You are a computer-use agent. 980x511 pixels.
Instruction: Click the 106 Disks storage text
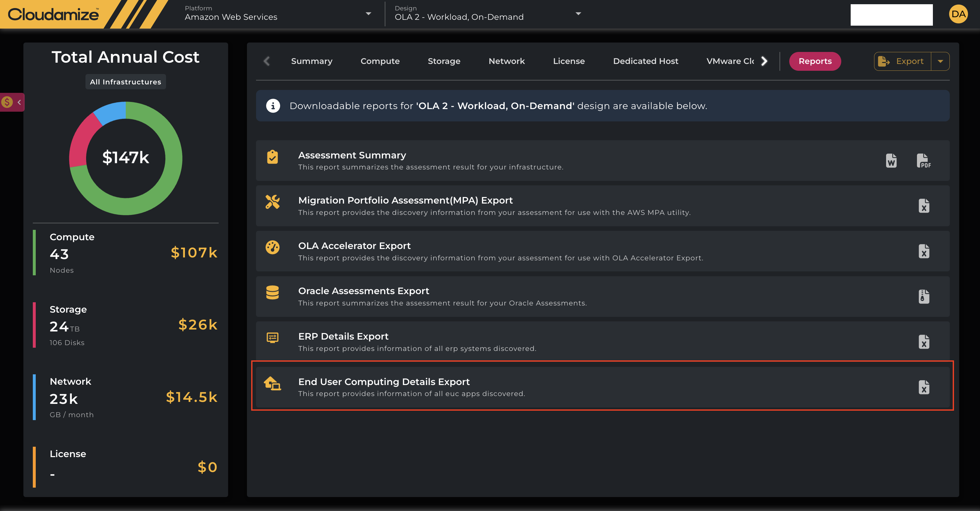click(67, 343)
